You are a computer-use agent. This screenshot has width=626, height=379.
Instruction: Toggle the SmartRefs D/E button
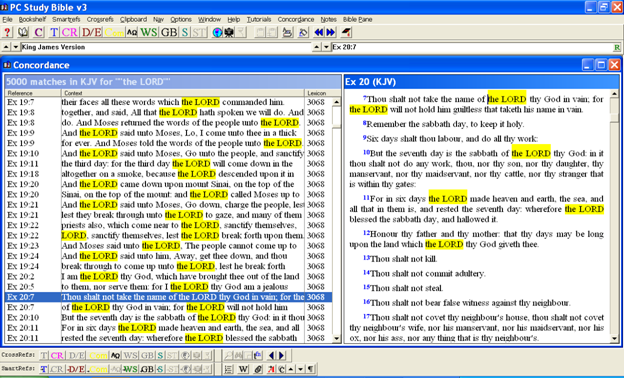click(76, 369)
